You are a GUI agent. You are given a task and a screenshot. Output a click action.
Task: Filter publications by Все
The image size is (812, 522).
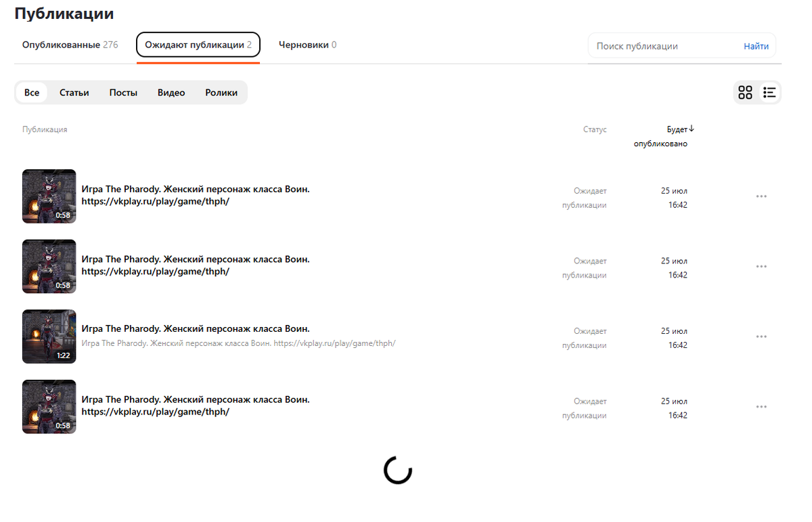tap(32, 93)
